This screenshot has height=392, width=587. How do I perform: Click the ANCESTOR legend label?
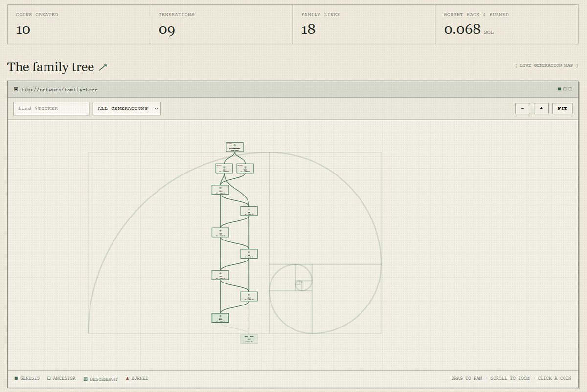point(65,378)
